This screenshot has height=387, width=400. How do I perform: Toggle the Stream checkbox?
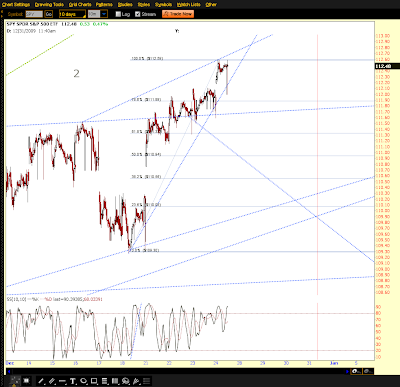coord(138,14)
